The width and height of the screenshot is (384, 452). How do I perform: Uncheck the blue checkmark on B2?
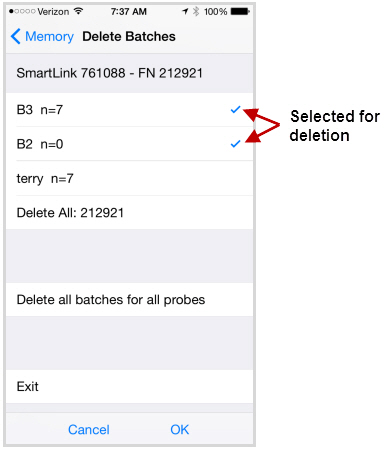(x=235, y=144)
